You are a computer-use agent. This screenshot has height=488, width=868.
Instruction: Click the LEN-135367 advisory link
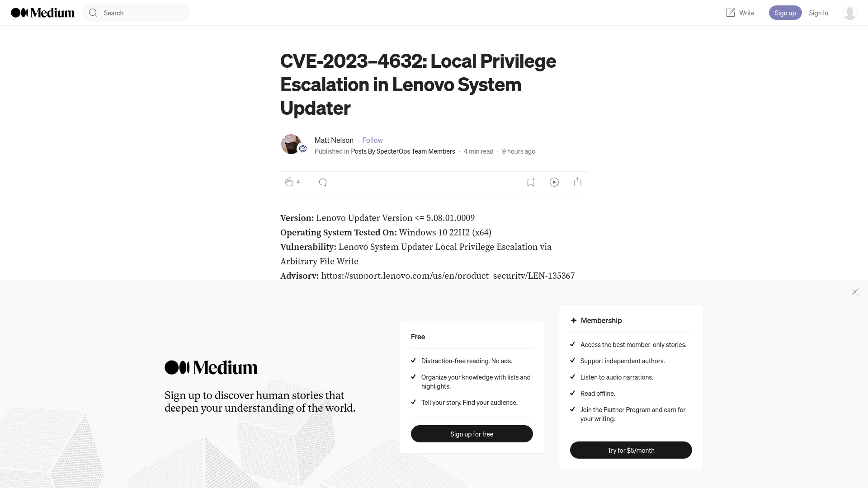click(x=448, y=275)
